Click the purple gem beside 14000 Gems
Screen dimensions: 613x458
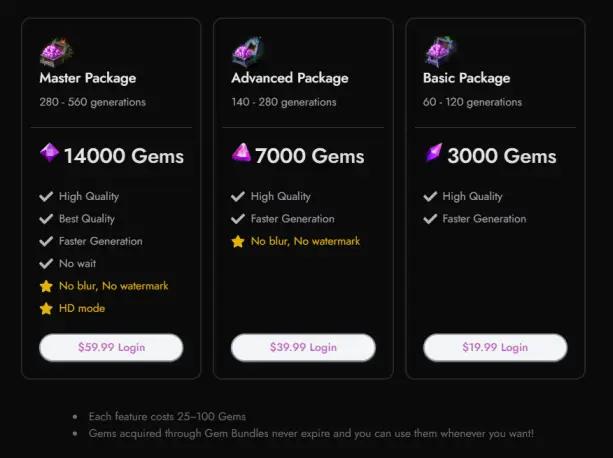[x=50, y=153]
